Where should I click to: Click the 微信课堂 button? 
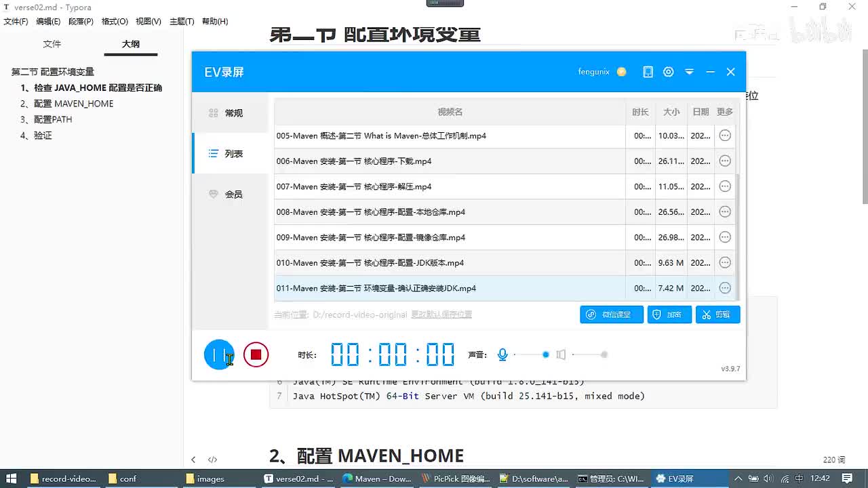click(612, 314)
